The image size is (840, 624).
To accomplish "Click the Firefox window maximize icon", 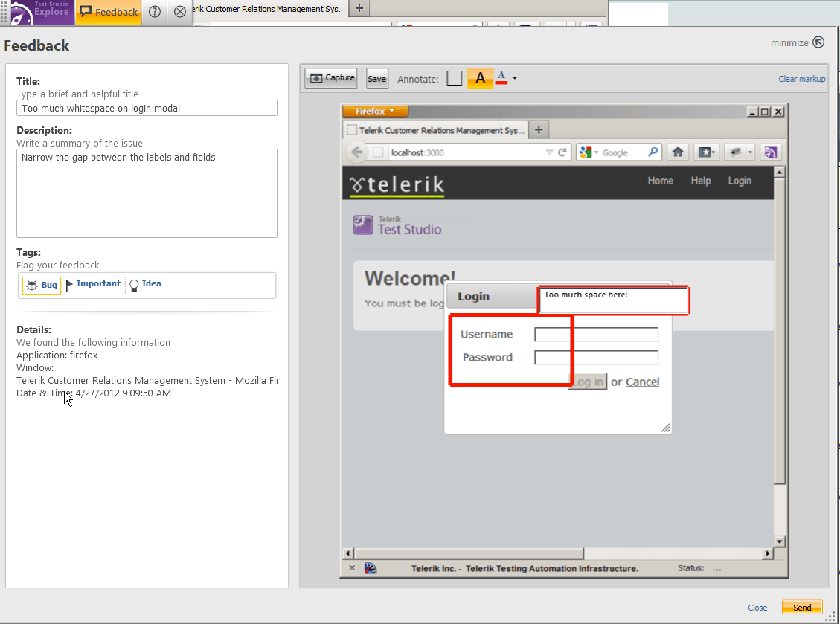I will pos(765,112).
